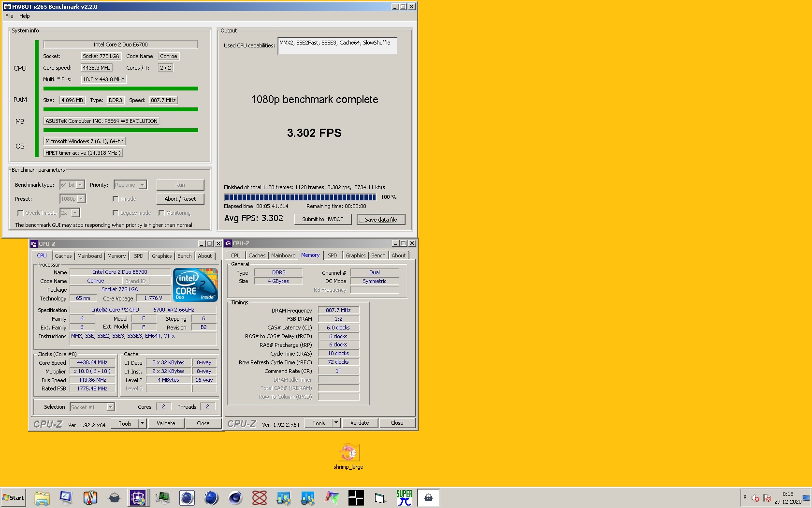Viewport: 812px width, 508px height.
Task: Expand the Preset 1080p dropdown
Action: click(72, 199)
